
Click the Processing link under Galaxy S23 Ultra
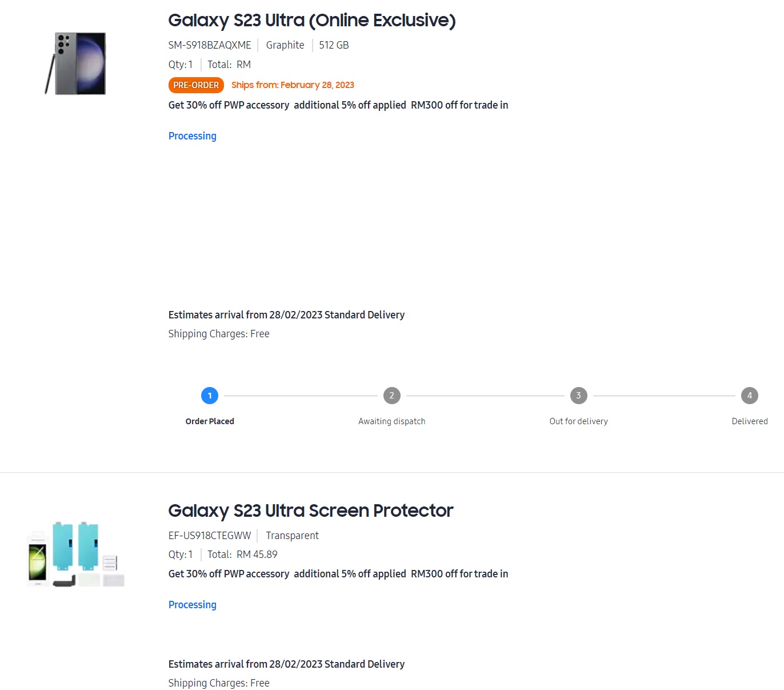pyautogui.click(x=193, y=136)
